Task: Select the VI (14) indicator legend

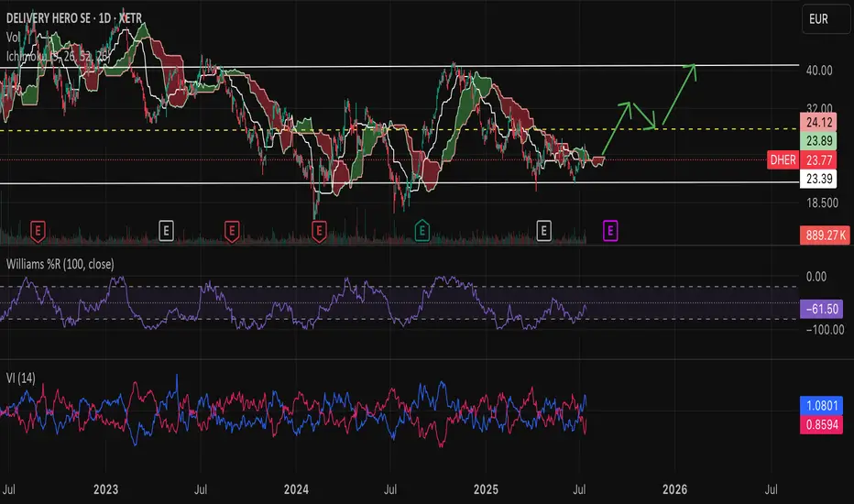Action: pos(21,378)
